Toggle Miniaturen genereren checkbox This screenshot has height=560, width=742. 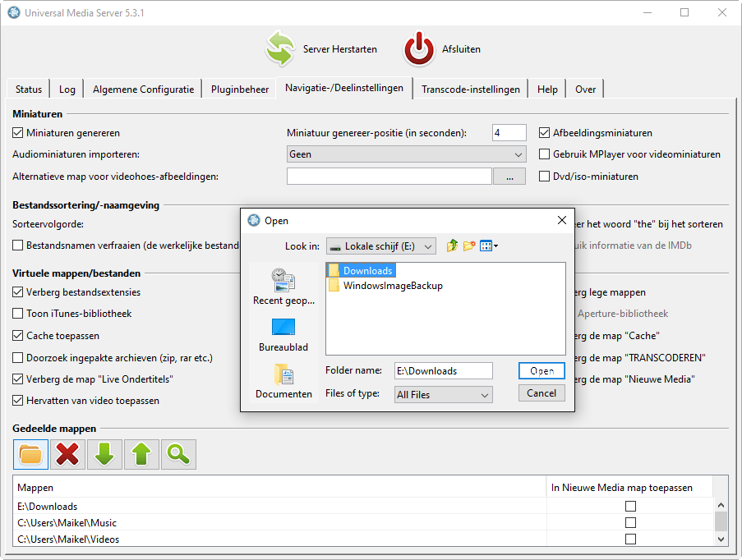click(x=17, y=133)
